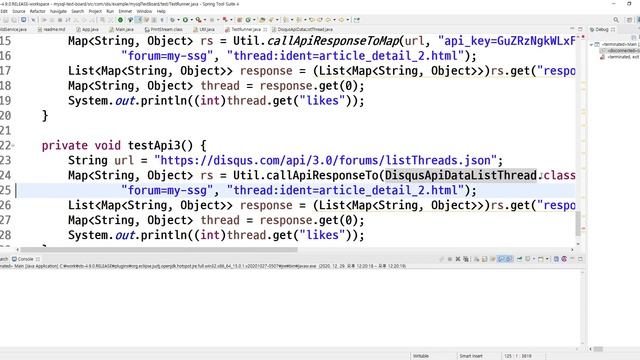Click the green Boot Dashboard toolbar icon
The width and height of the screenshot is (640, 360).
pyautogui.click(x=120, y=20)
